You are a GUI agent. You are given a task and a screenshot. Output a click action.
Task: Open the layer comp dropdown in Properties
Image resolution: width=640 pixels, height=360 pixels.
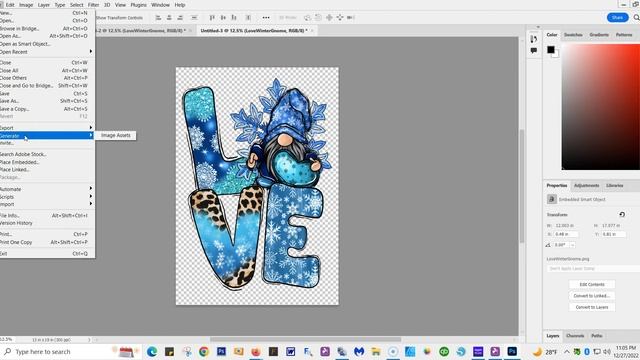(x=594, y=269)
